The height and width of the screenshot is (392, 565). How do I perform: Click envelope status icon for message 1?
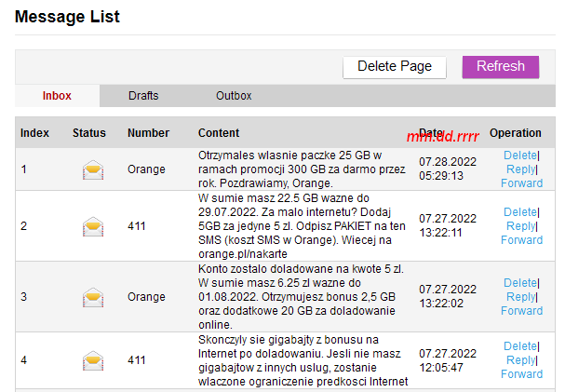pos(93,169)
